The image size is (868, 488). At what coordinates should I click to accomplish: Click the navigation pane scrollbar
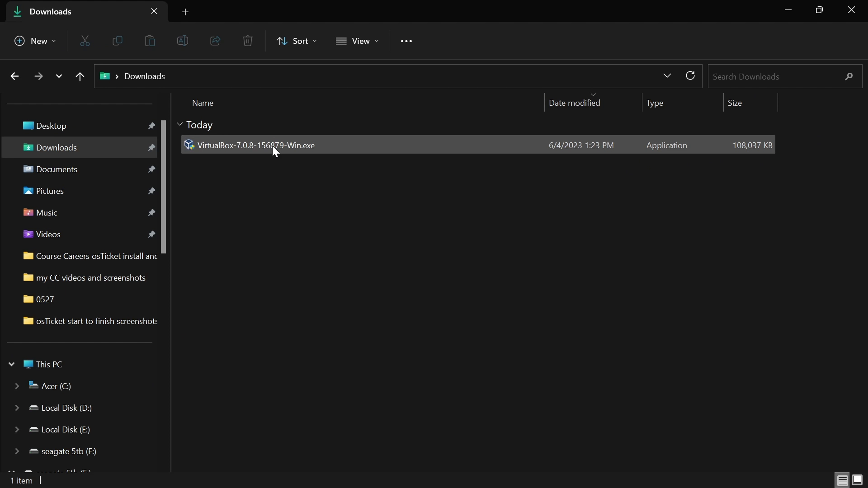[164, 187]
